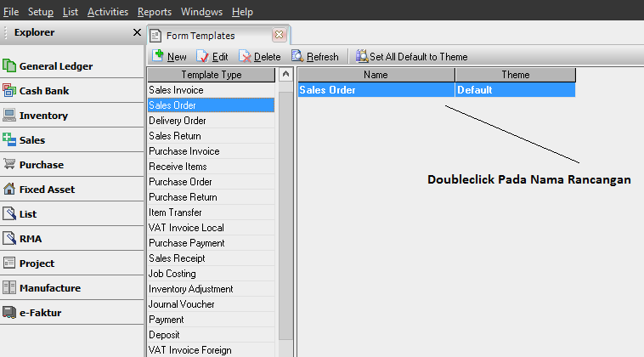Select VAT Invoice Local template type

tap(211, 228)
